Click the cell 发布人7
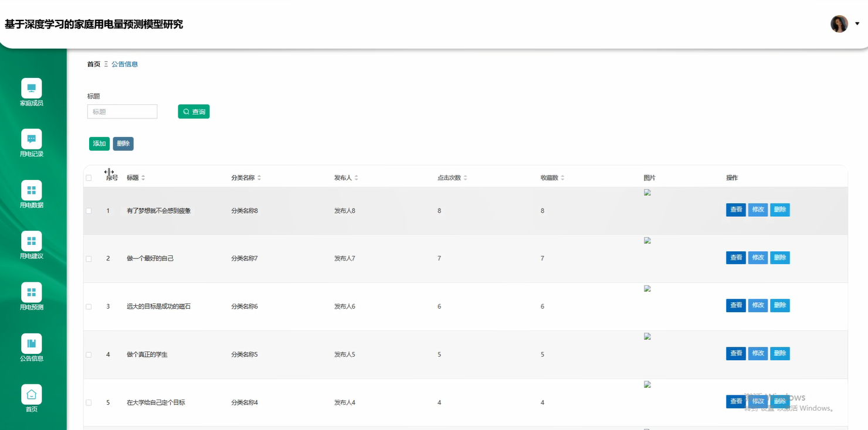Viewport: 868px width, 430px height. [x=345, y=258]
